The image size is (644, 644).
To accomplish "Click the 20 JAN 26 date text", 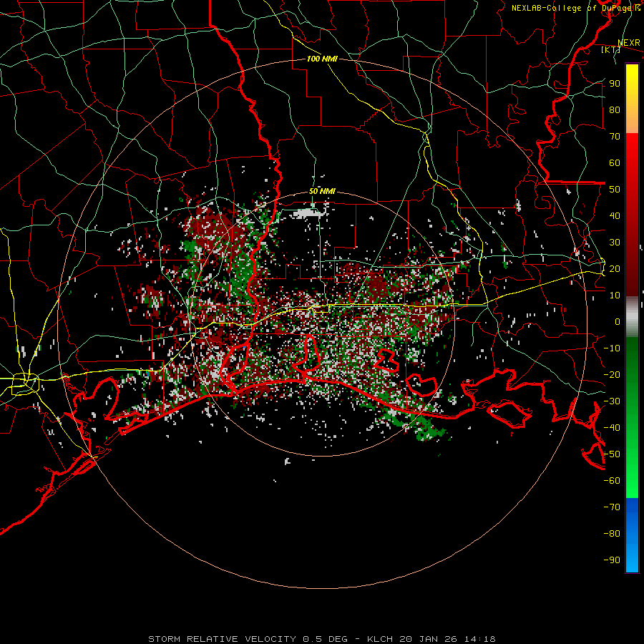I will (x=429, y=639).
